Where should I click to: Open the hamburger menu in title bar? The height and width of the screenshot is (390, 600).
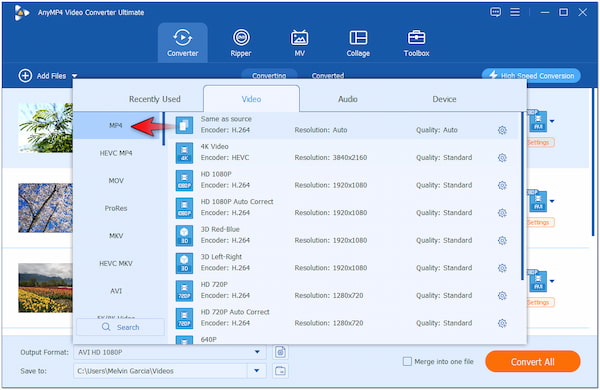pos(515,12)
